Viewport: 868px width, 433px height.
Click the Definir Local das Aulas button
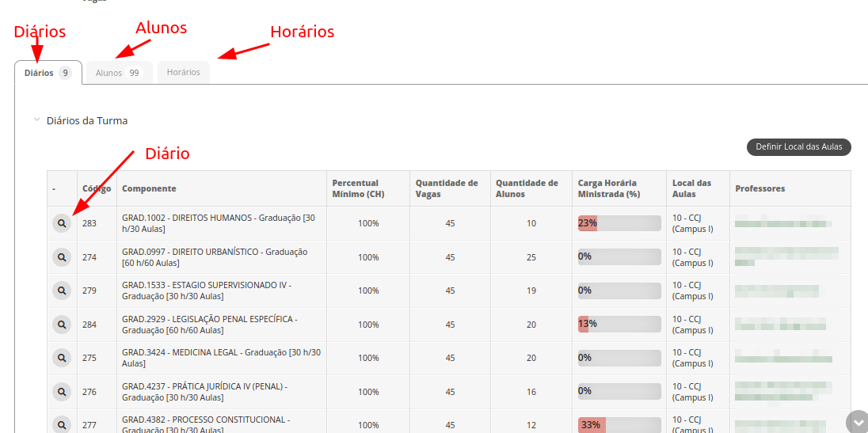click(x=799, y=146)
